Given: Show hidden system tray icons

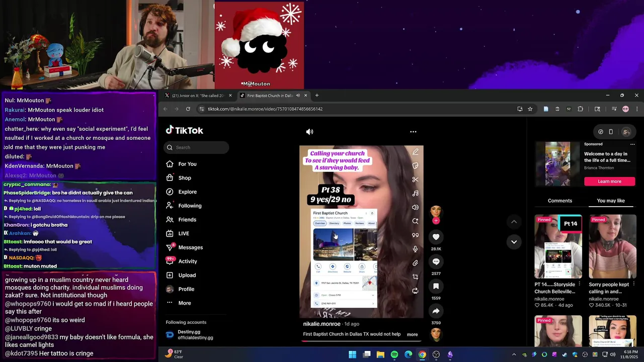Looking at the screenshot, I should (x=514, y=354).
